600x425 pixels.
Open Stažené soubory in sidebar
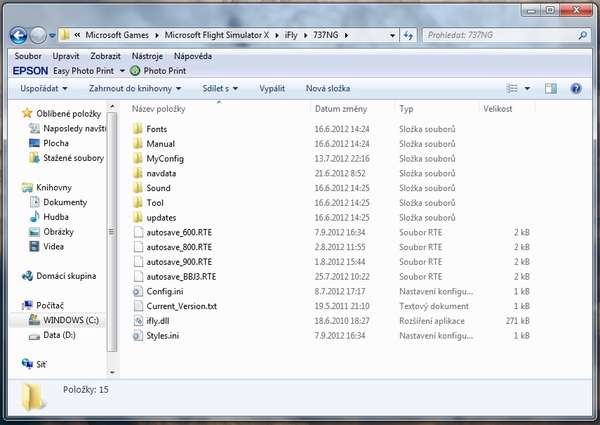(73, 158)
